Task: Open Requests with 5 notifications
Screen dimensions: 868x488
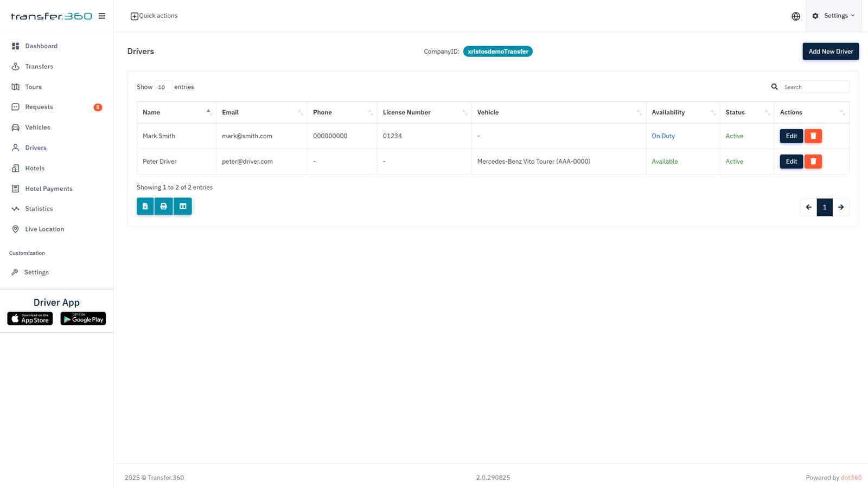Action: [39, 107]
